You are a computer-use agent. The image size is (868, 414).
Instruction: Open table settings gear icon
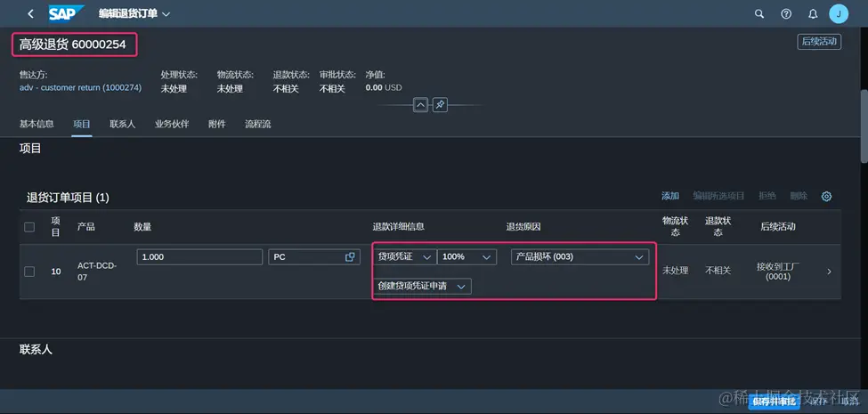pyautogui.click(x=826, y=196)
